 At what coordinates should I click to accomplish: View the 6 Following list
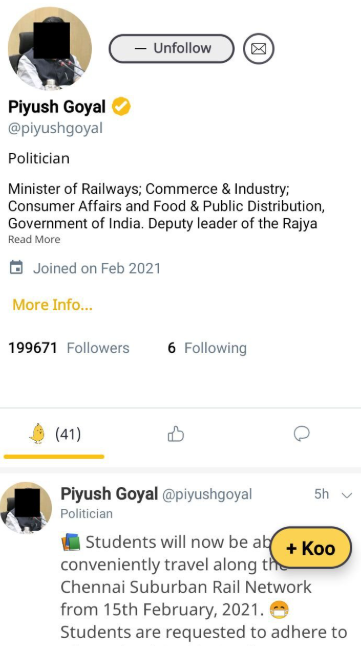click(207, 348)
